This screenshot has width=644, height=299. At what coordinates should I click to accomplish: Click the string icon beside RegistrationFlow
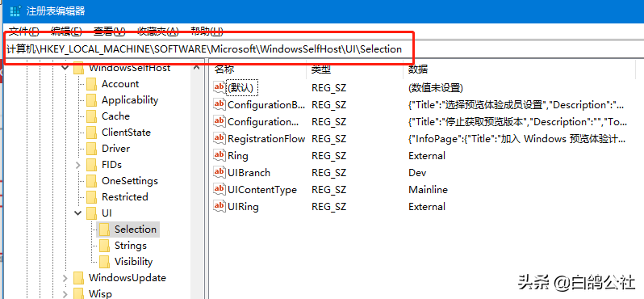pos(220,138)
